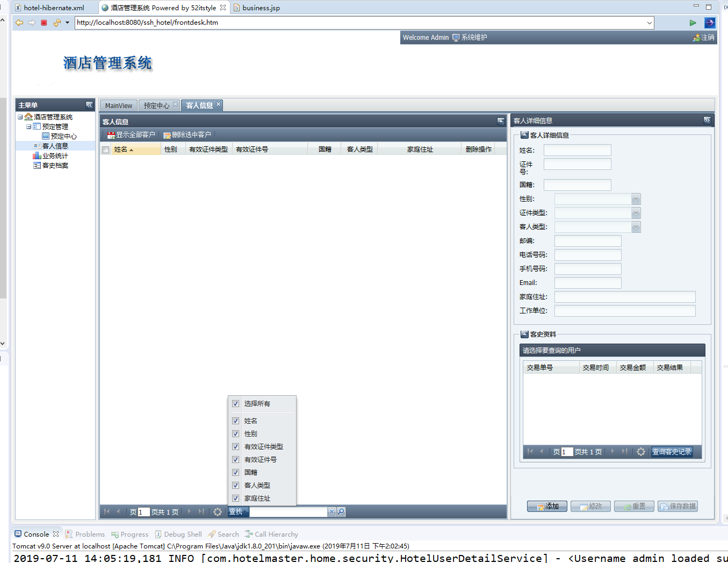Screen dimensions: 728x563
Task: Uncheck 性别 in the search field menu
Action: [235, 433]
